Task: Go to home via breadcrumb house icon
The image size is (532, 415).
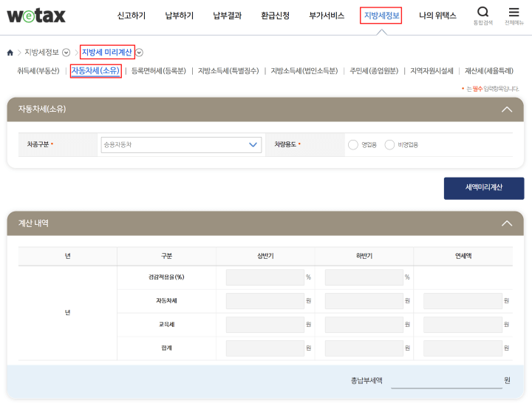Action: (x=10, y=53)
